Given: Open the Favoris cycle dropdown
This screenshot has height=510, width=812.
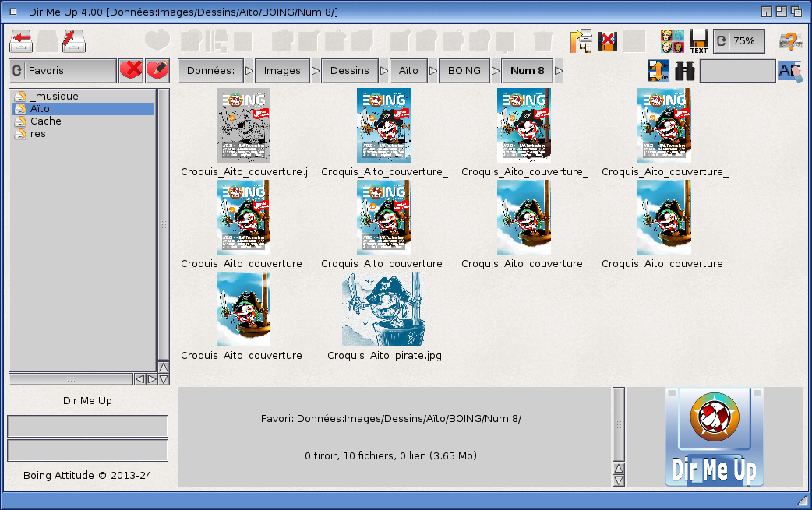Looking at the screenshot, I should 62,70.
